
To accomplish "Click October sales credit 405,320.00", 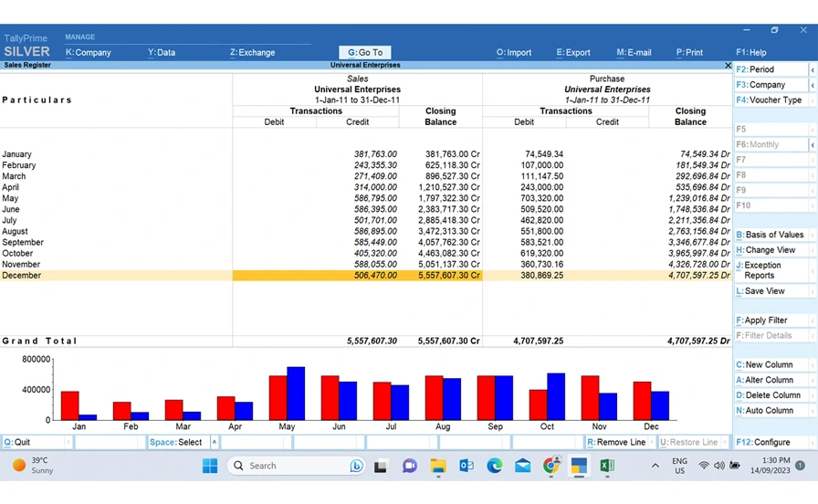I will coord(375,254).
